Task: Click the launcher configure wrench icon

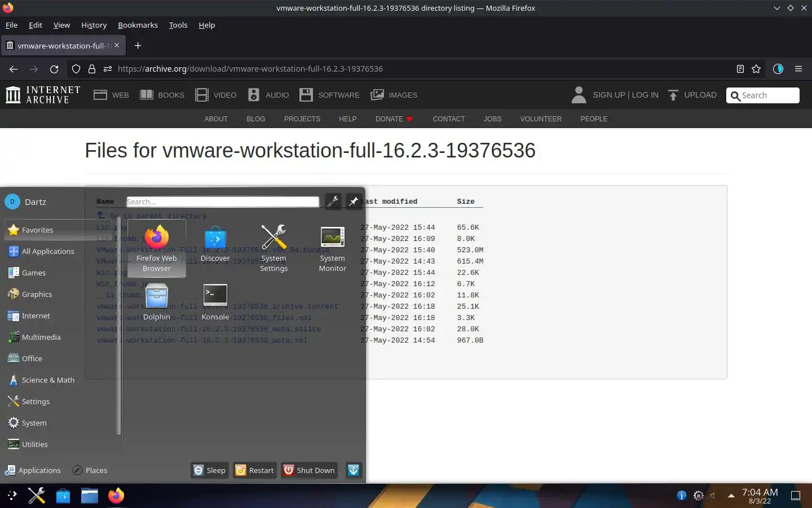Action: click(333, 201)
